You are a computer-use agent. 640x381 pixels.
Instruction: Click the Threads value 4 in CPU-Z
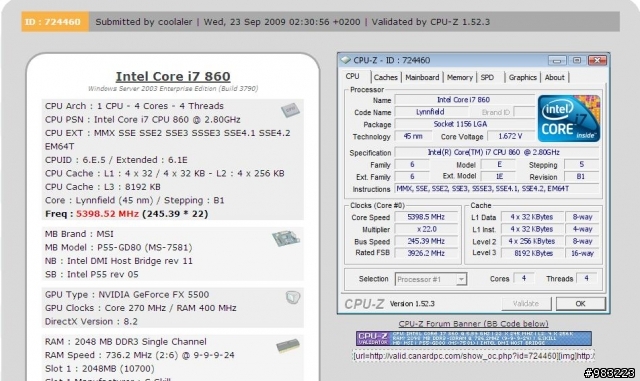point(586,278)
